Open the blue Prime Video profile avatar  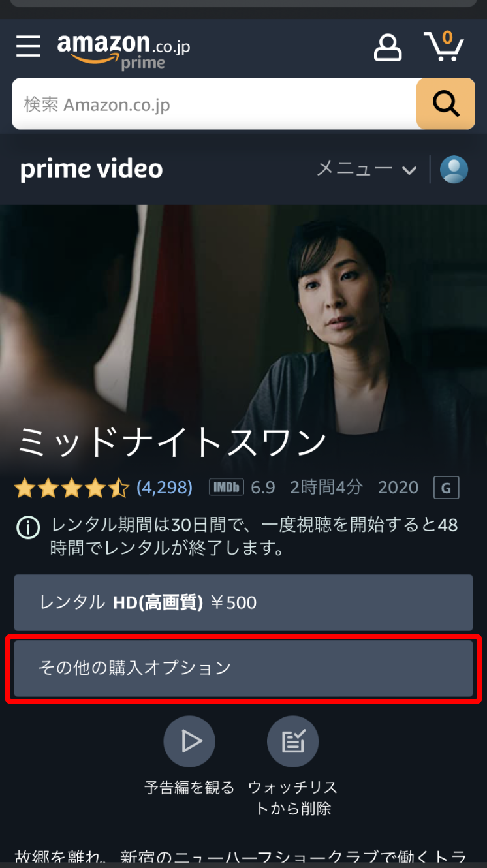[454, 170]
